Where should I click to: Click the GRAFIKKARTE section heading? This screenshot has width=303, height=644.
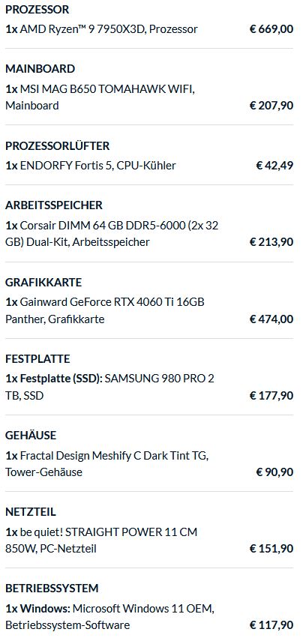pyautogui.click(x=43, y=282)
